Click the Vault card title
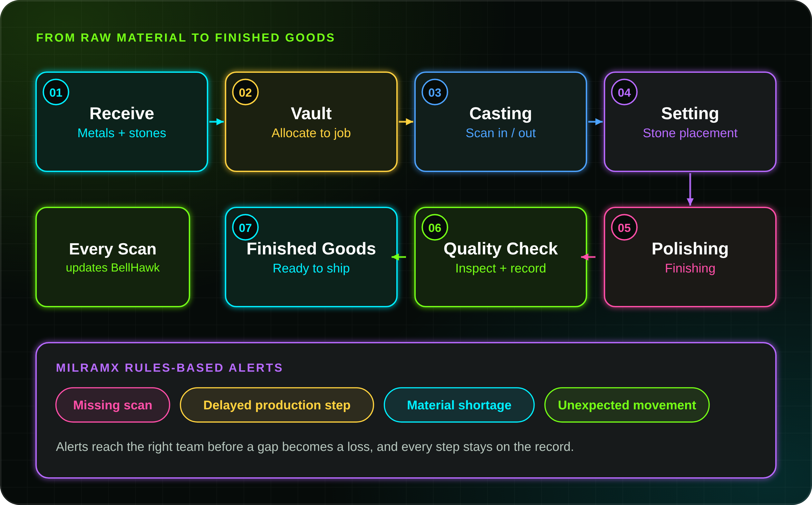Screen dimensions: 812x505 point(311,114)
